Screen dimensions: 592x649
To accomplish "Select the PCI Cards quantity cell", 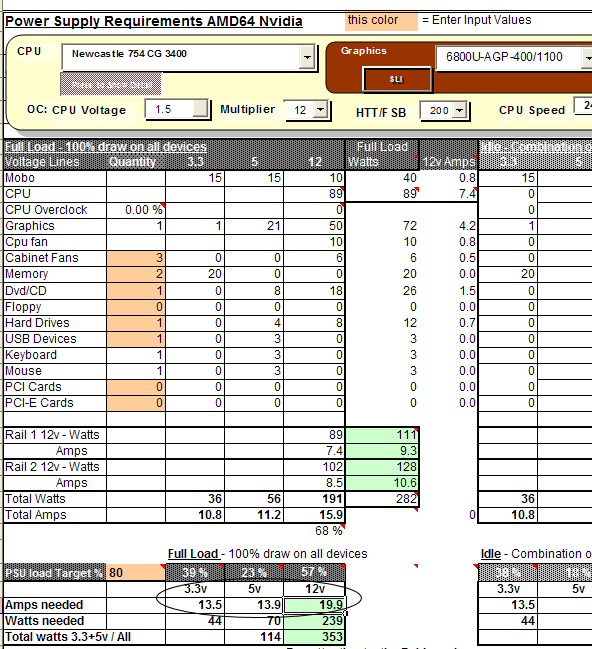I will (x=136, y=387).
